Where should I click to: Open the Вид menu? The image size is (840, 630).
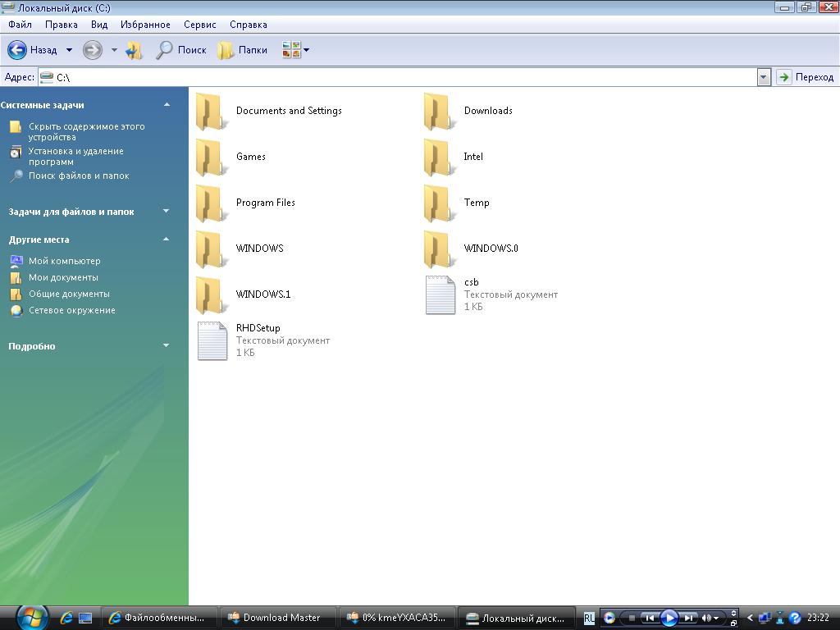pyautogui.click(x=99, y=25)
